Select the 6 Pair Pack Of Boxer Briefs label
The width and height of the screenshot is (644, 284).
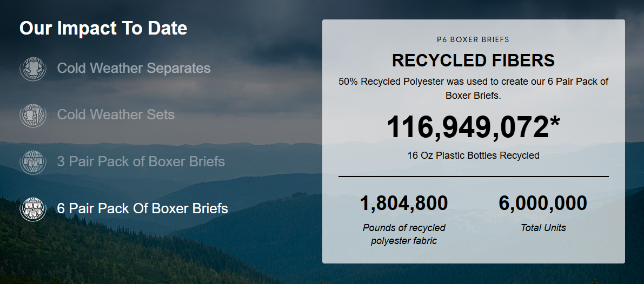point(143,208)
